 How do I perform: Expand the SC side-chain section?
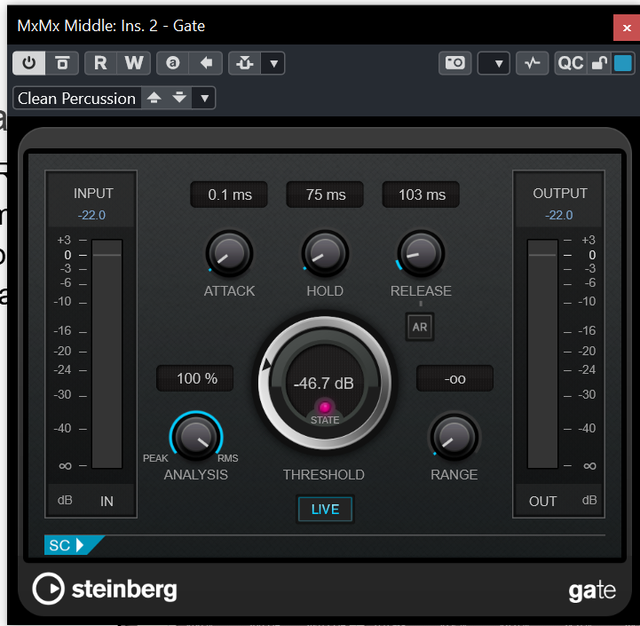[67, 545]
